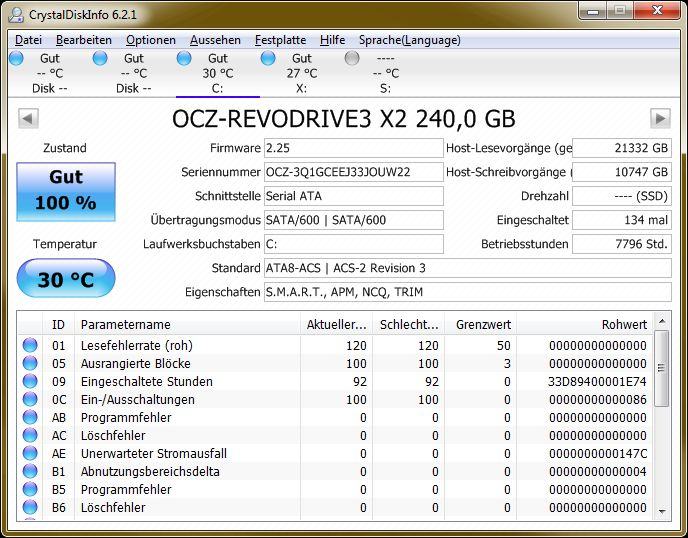Screen dimensions: 688x538
Task: Click raw value 000000000147C
Action: point(598,453)
